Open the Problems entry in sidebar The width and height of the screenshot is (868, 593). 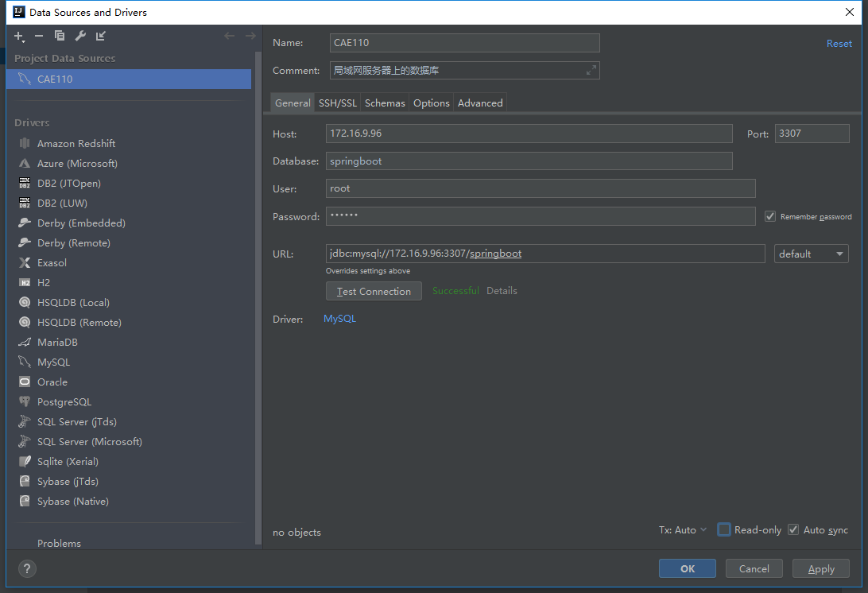(59, 543)
